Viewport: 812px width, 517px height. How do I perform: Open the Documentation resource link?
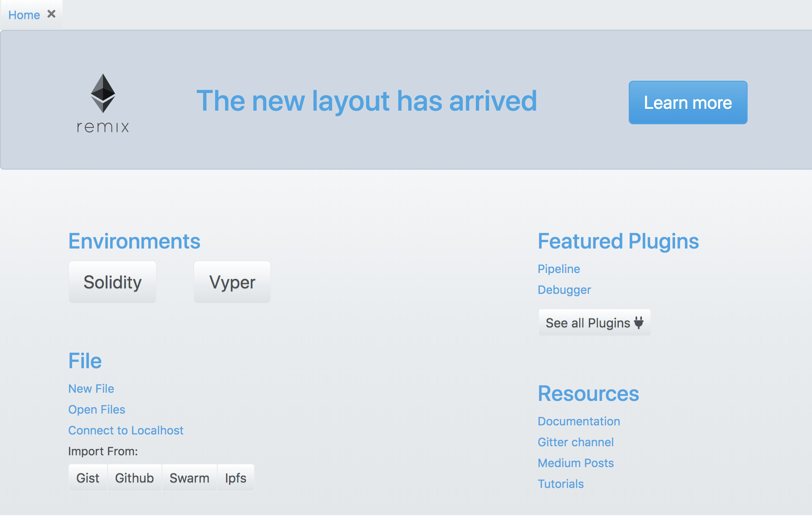click(579, 421)
